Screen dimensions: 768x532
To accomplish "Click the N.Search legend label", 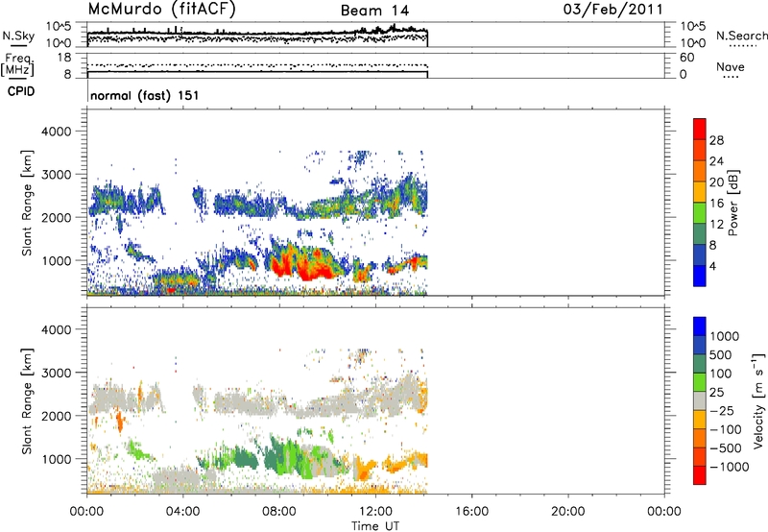I will 741,36.
